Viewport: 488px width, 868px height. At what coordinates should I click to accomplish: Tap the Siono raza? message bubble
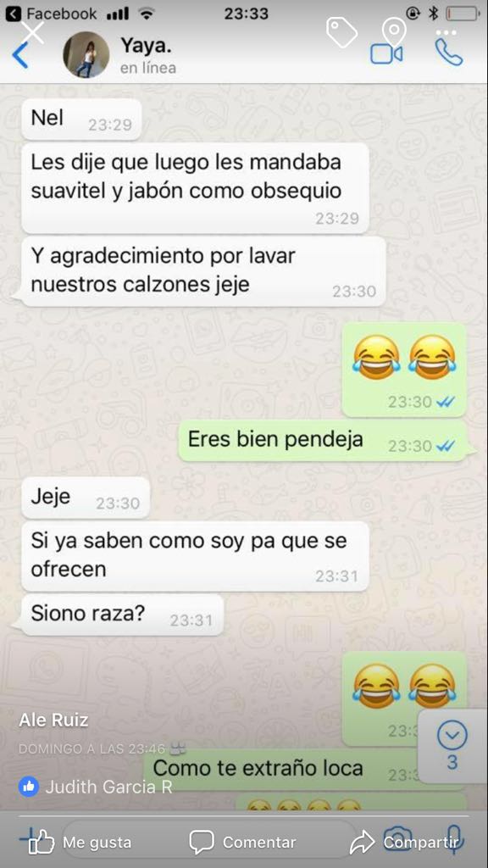tap(122, 615)
